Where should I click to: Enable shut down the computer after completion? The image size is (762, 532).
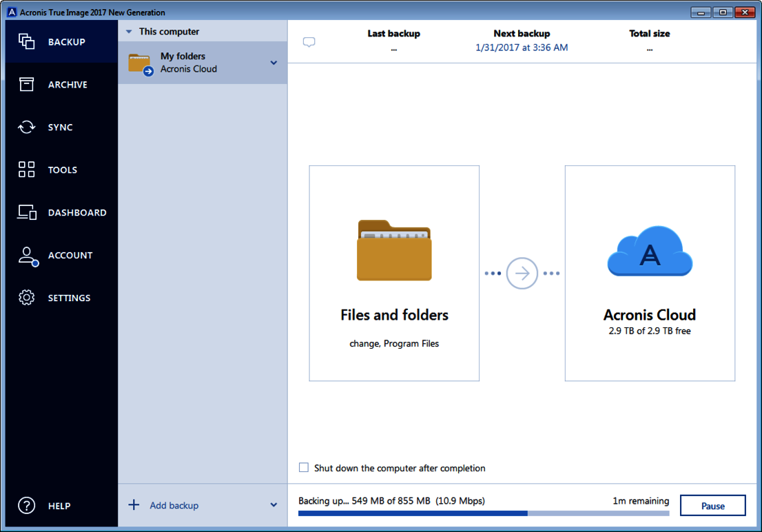304,468
